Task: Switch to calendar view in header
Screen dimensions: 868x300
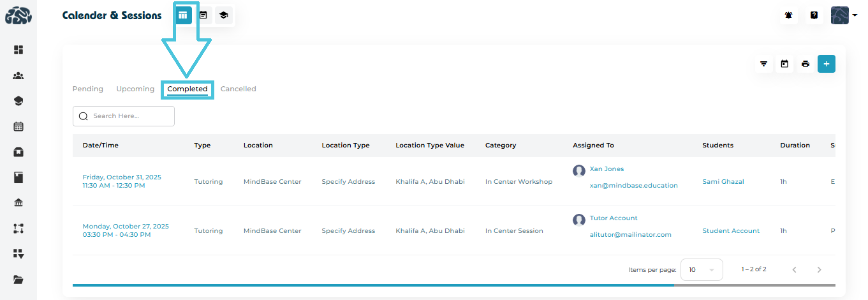Action: 203,15
